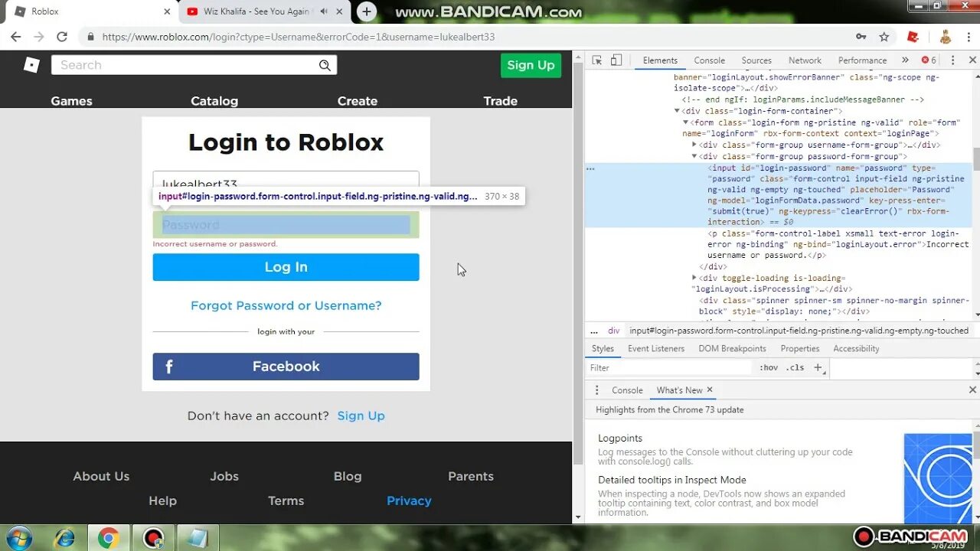
Task: Click the breadcrumb ellipsis in DevTools
Action: tap(594, 331)
